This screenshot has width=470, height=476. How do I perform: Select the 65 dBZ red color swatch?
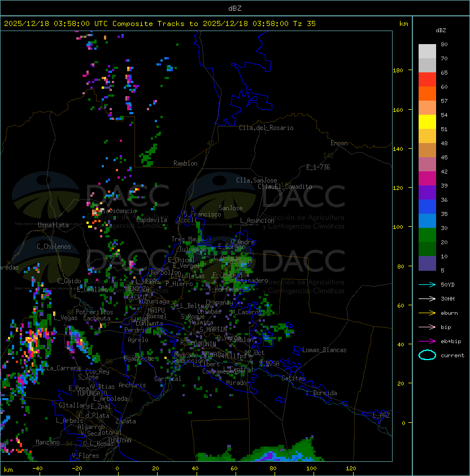click(427, 80)
